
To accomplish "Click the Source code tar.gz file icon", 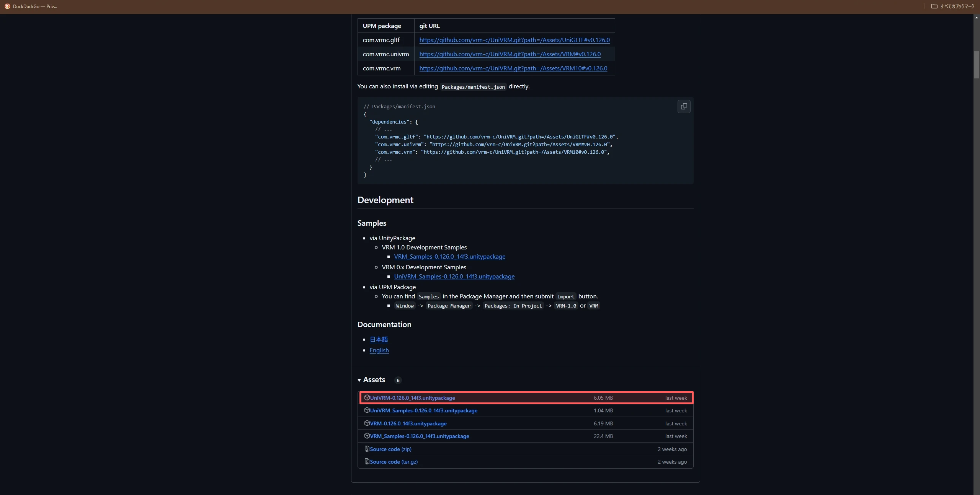I will pyautogui.click(x=366, y=462).
